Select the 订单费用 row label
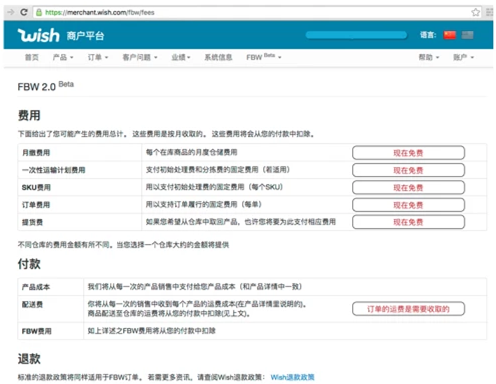Image resolution: width=496 pixels, height=384 pixels. pos(36,205)
